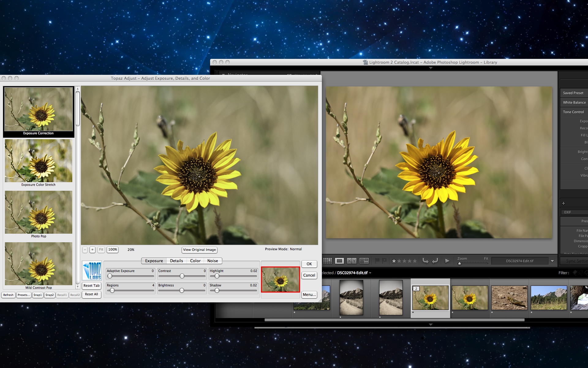Switch to Lightroom grid view
Viewport: 588px width, 368px height.
pyautogui.click(x=327, y=261)
